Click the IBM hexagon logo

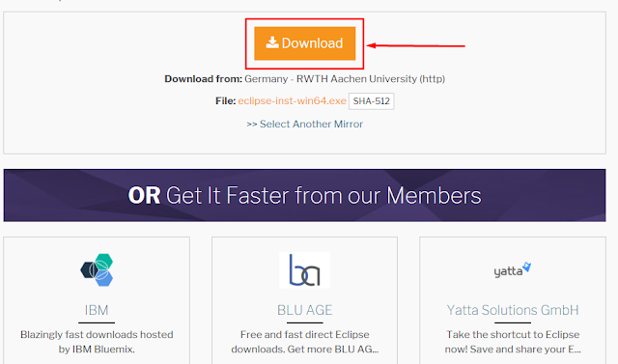pos(97,269)
